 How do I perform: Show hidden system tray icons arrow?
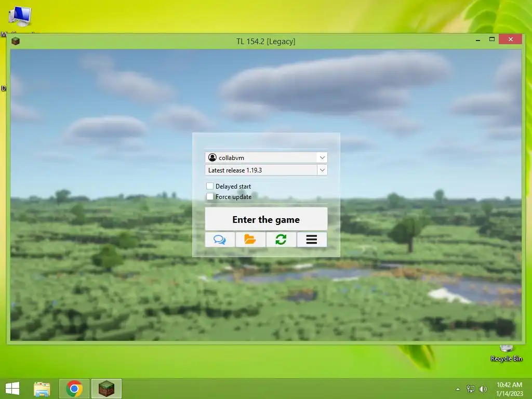(458, 389)
